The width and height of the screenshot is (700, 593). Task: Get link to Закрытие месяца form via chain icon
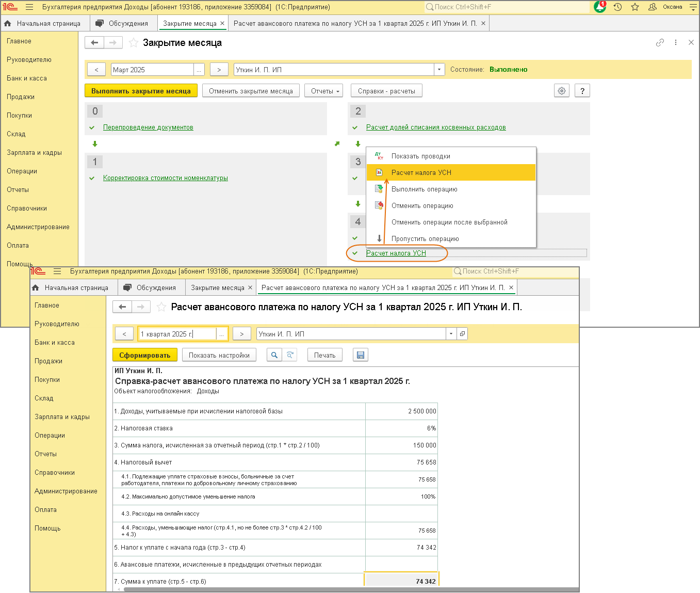[660, 43]
